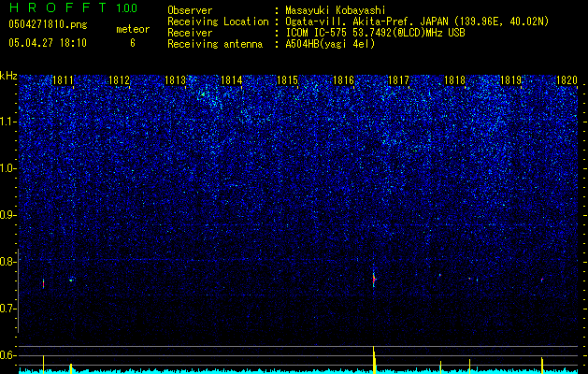Click the 1818 time marker
The image size is (588, 374).
click(x=454, y=79)
